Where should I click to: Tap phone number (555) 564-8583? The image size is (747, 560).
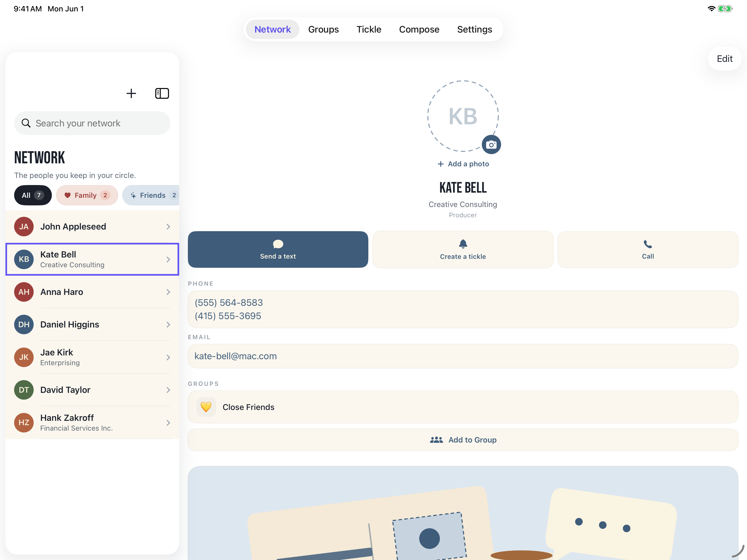[229, 303]
